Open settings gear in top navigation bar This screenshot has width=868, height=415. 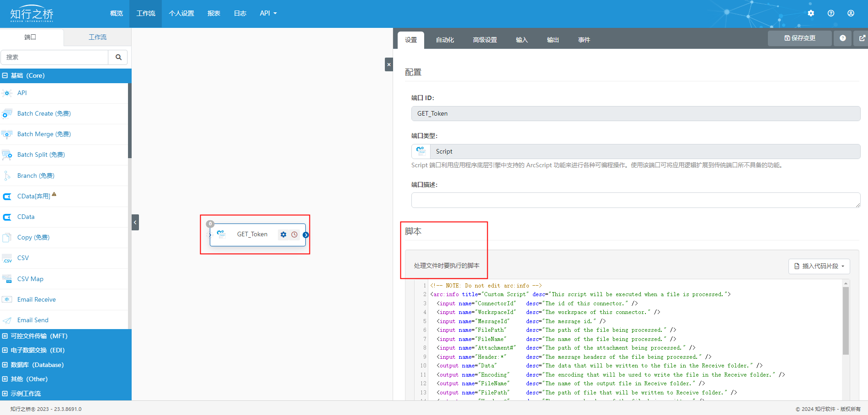coord(810,13)
